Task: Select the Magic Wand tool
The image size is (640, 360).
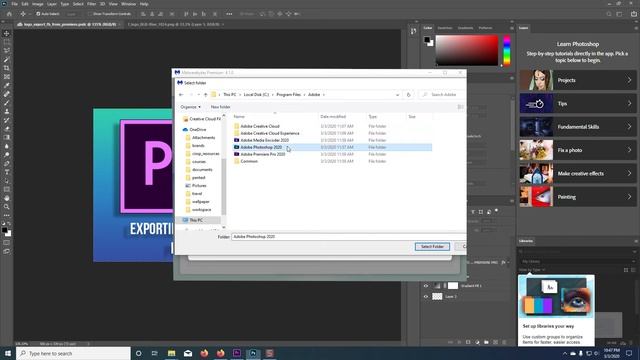Action: coord(7,59)
